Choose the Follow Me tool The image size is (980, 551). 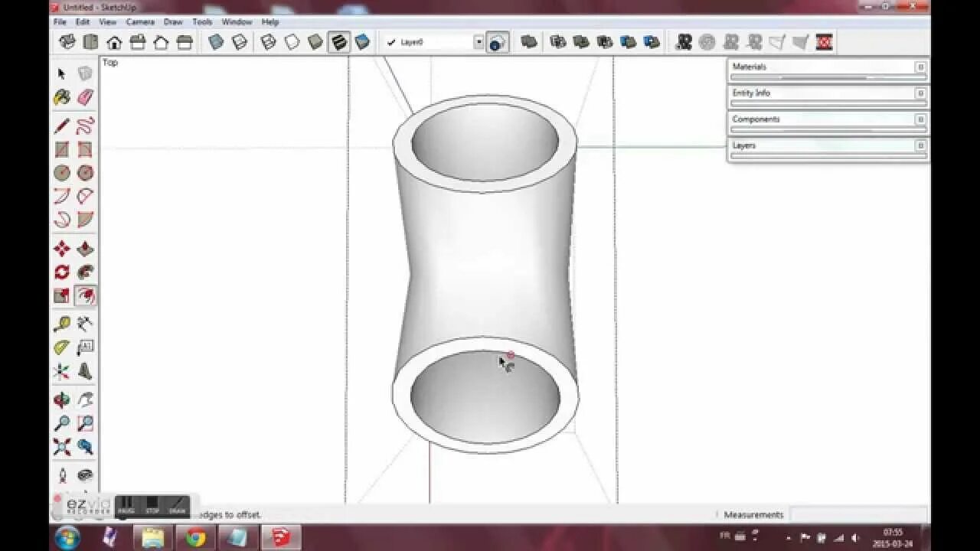85,272
